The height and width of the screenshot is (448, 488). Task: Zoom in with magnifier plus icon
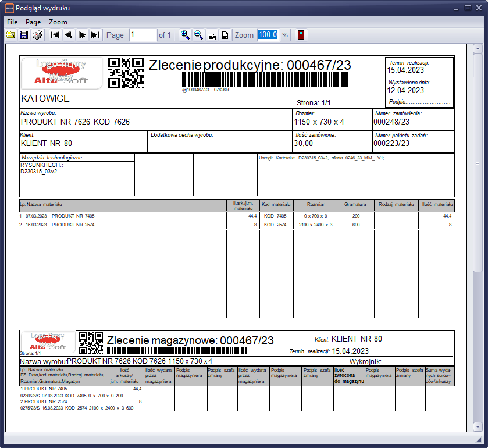pos(185,35)
